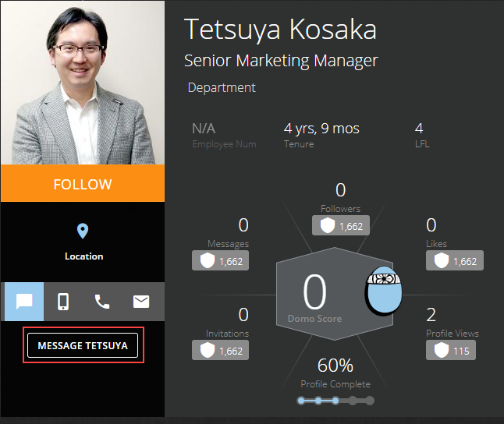The width and height of the screenshot is (504, 424).
Task: Click the Profile Complete progress bar
Action: pyautogui.click(x=335, y=401)
